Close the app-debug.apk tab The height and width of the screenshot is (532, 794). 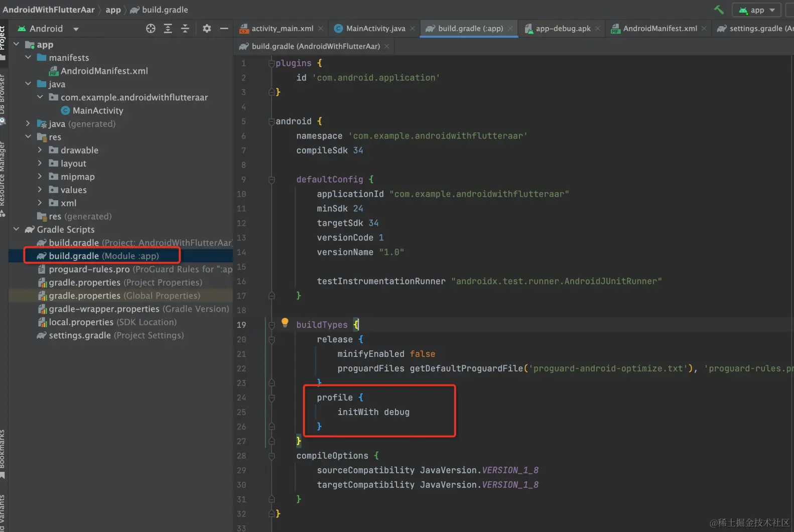(598, 29)
